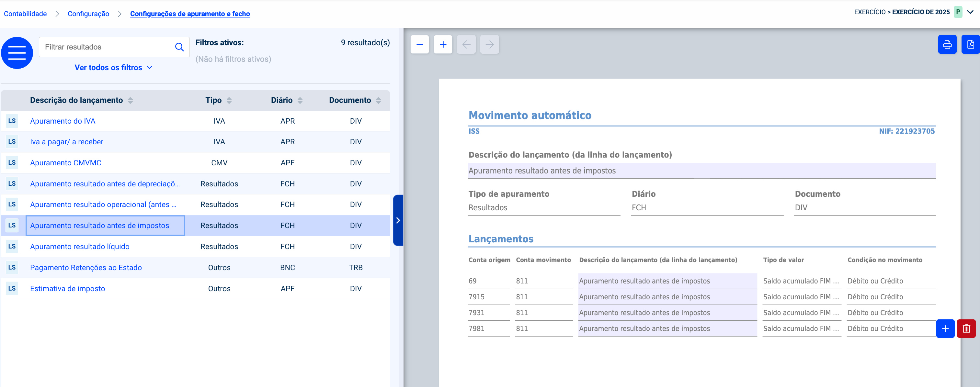Image resolution: width=980 pixels, height=387 pixels.
Task: Add a new entry line
Action: (x=945, y=328)
